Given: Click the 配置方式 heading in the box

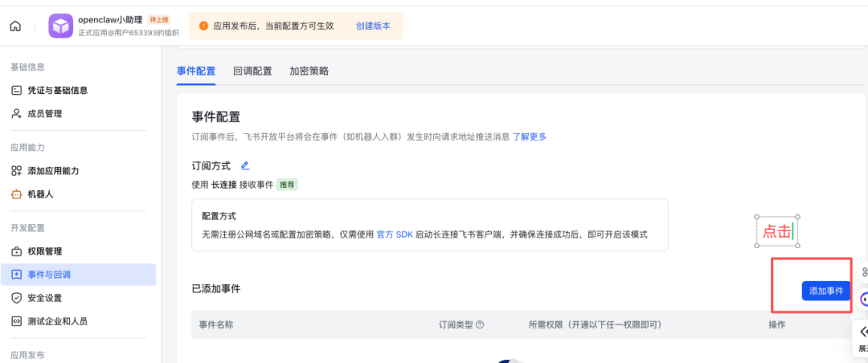Looking at the screenshot, I should 219,216.
